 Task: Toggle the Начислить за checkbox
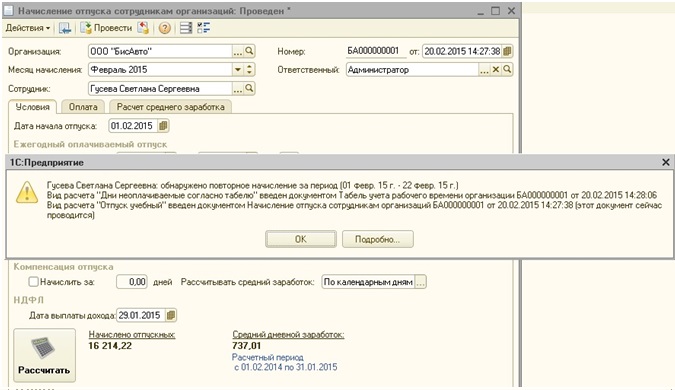[33, 282]
